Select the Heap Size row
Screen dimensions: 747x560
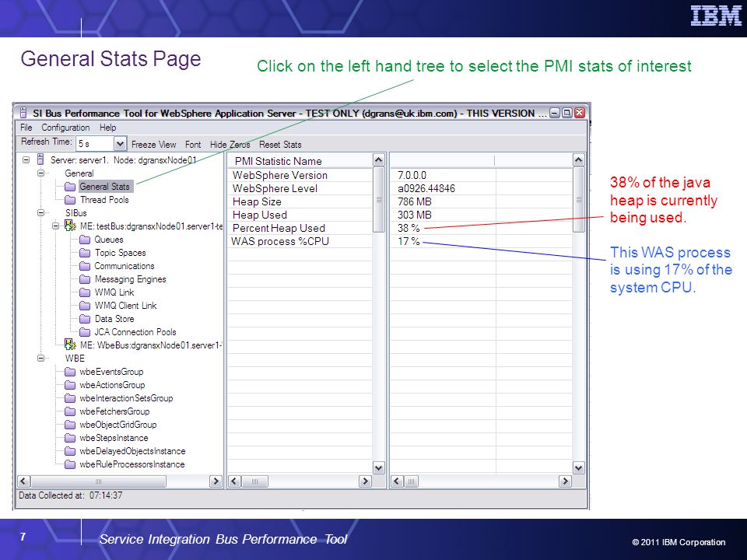click(x=300, y=202)
